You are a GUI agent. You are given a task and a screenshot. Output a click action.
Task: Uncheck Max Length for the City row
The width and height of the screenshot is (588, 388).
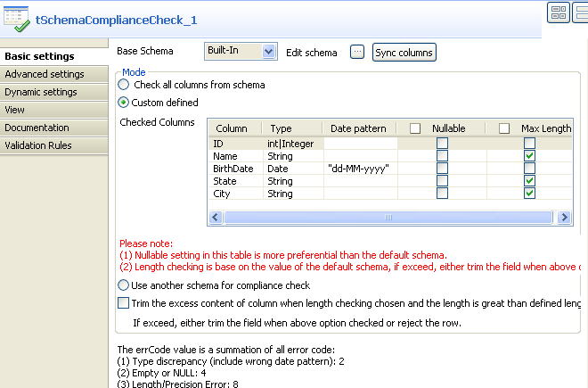click(x=529, y=193)
